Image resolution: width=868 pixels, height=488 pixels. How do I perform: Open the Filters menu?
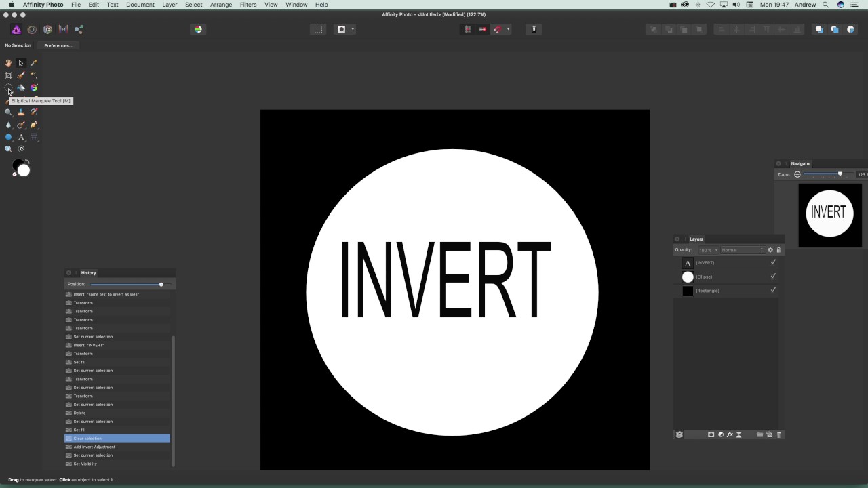click(248, 5)
